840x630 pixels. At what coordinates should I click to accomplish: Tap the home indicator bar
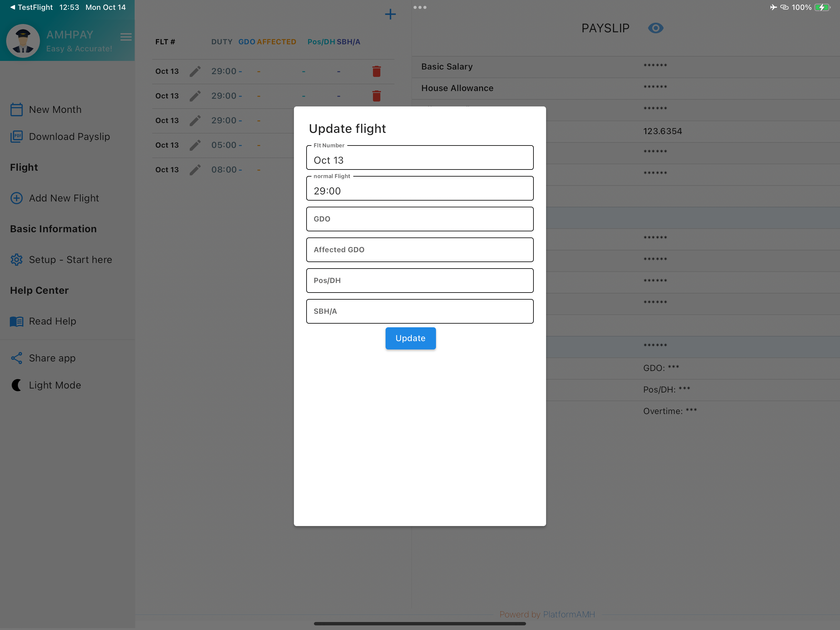[420, 624]
